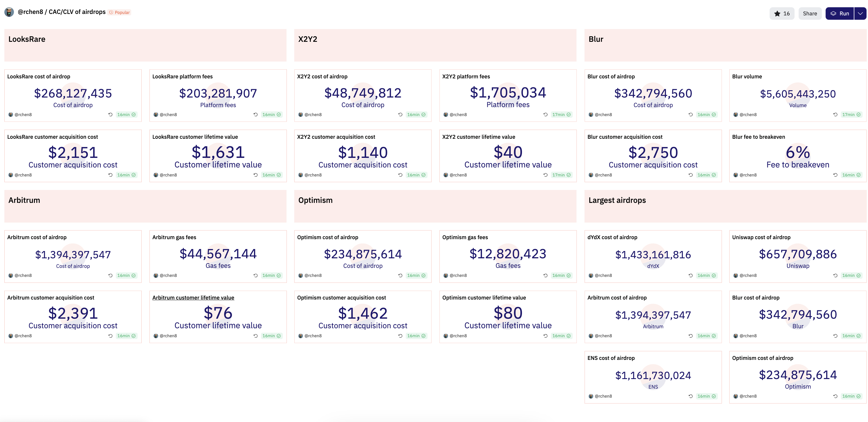Click the Popular badge
The image size is (868, 422).
[120, 12]
